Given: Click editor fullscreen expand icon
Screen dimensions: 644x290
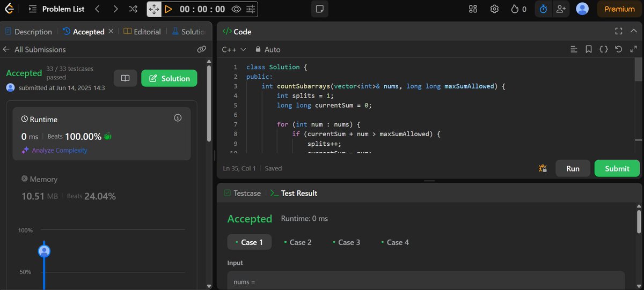Looking at the screenshot, I should (634, 49).
